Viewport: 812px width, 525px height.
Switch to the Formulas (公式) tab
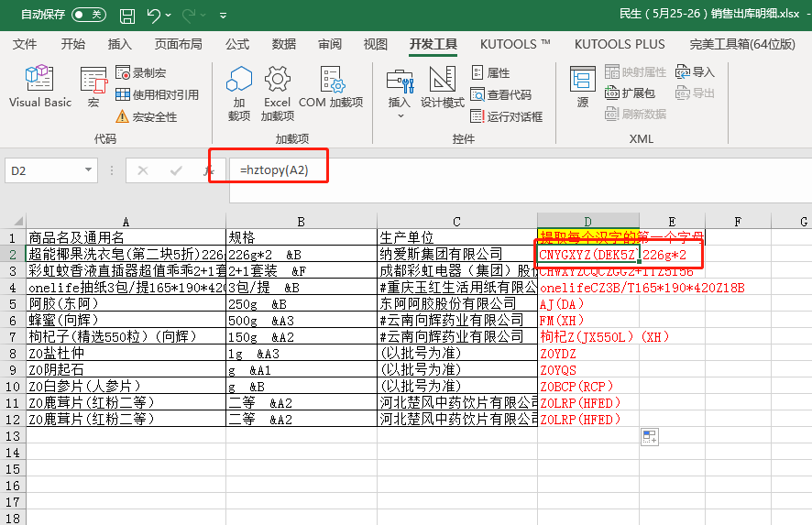[x=237, y=45]
